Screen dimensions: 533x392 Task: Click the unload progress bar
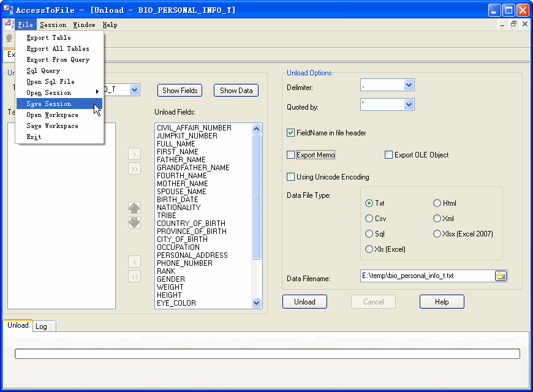click(267, 353)
